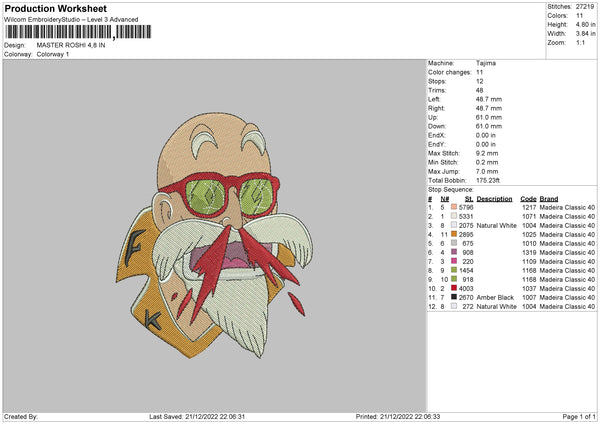Click the Min Stitch value 0.2 mm
The image size is (600, 424).
pos(487,162)
